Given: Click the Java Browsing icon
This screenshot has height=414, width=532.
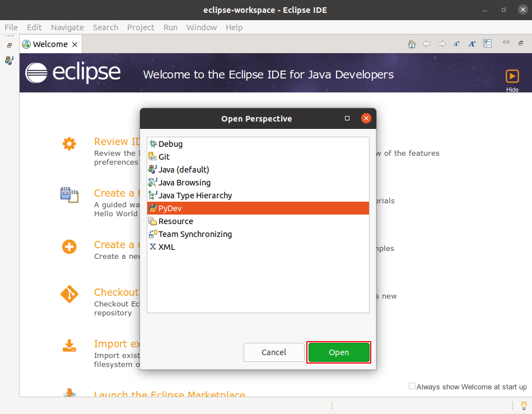Looking at the screenshot, I should (x=153, y=182).
